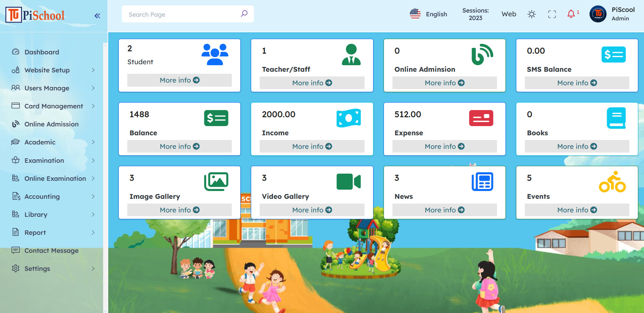Viewport: 644px width, 313px height.
Task: Expand Online Examination submenu chevron
Action: click(x=93, y=178)
